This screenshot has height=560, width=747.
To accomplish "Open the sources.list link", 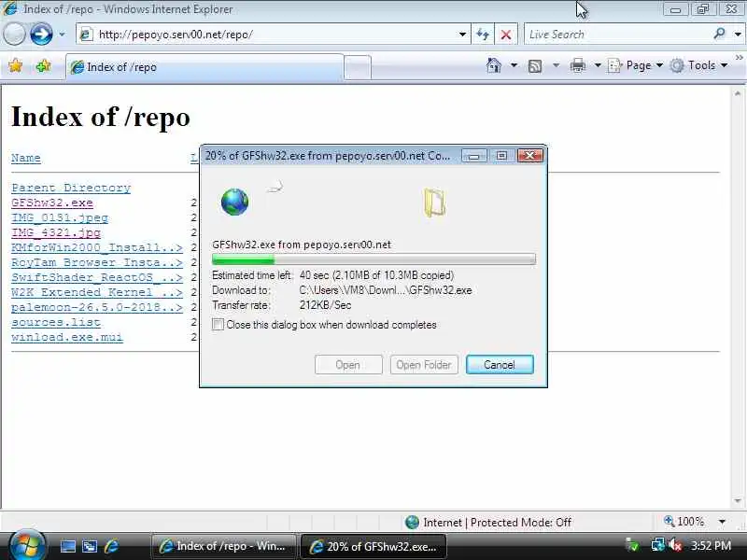I will (x=56, y=322).
